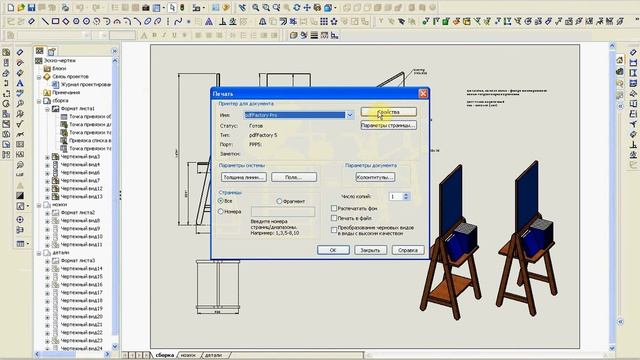640x360 pixels.
Task: Click the Zoom Out magnifier icon
Action: click(x=266, y=7)
